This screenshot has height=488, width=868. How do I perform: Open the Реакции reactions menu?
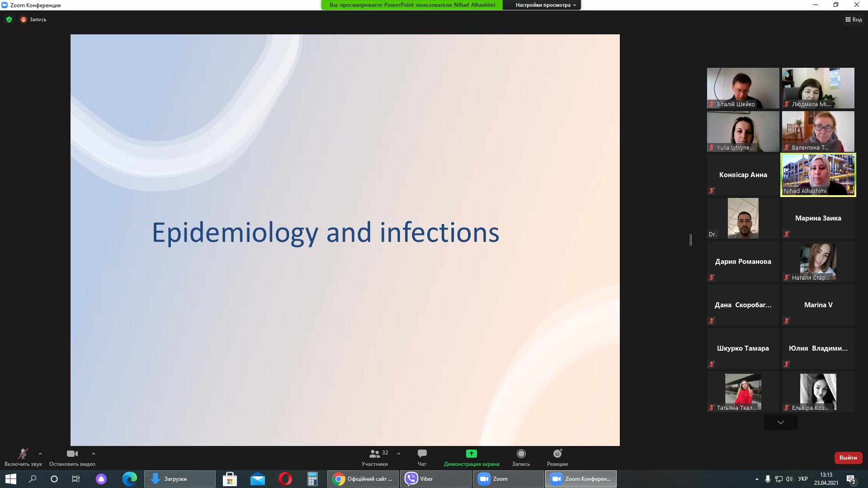(x=557, y=458)
